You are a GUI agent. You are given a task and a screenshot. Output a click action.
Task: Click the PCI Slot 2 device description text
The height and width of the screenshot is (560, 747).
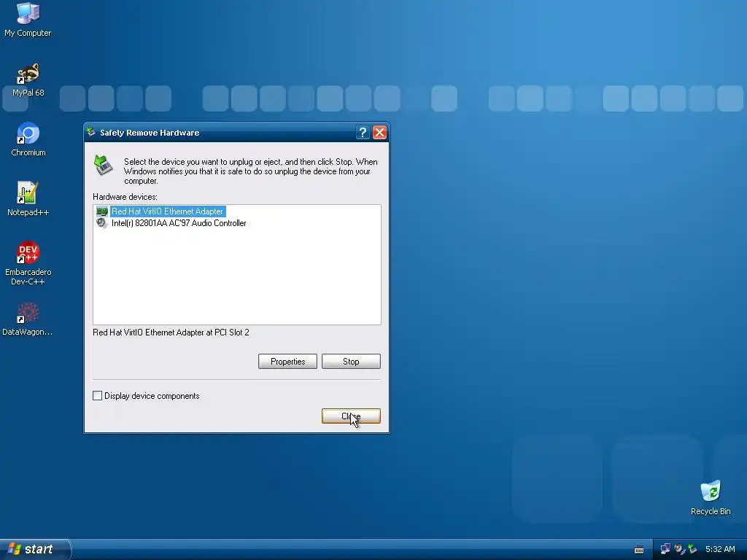(x=171, y=332)
